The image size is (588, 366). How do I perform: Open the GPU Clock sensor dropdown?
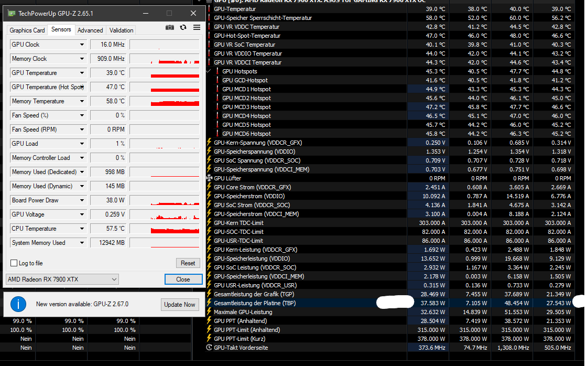coord(82,45)
